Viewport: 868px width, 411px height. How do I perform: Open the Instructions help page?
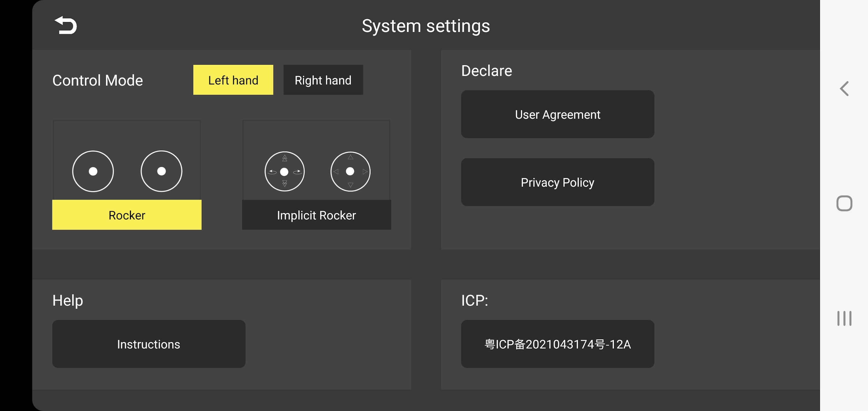(149, 344)
